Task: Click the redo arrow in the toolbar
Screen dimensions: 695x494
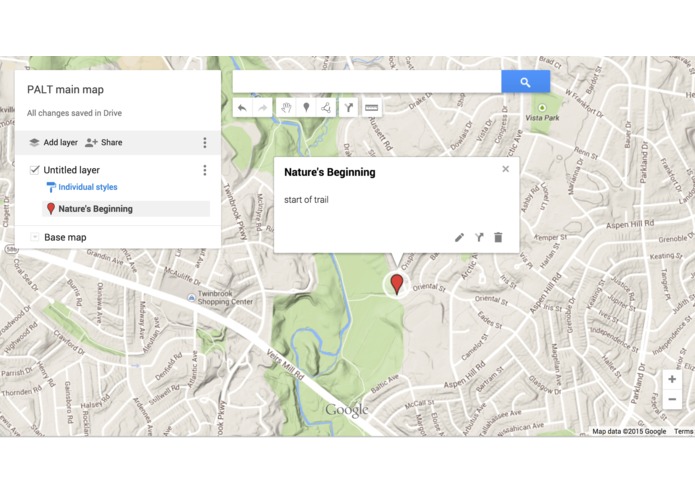Action: [262, 108]
